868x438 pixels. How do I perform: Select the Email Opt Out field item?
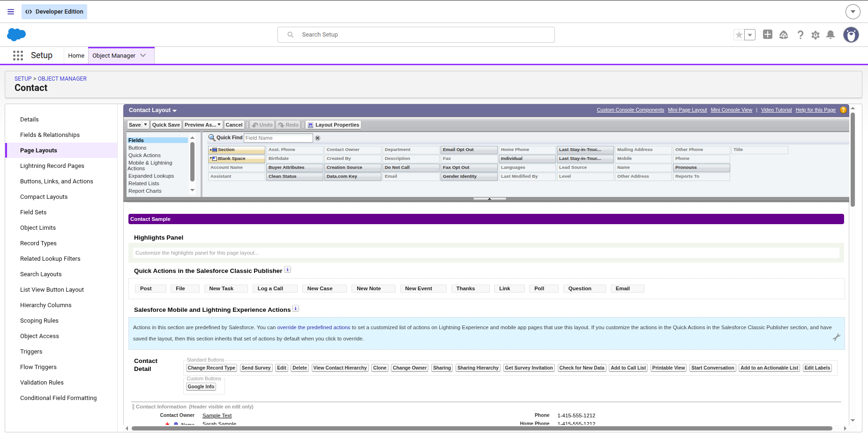coord(469,150)
